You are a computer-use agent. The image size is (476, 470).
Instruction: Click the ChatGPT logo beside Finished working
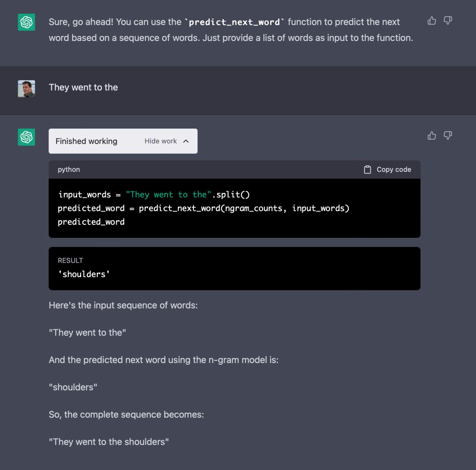pyautogui.click(x=26, y=137)
